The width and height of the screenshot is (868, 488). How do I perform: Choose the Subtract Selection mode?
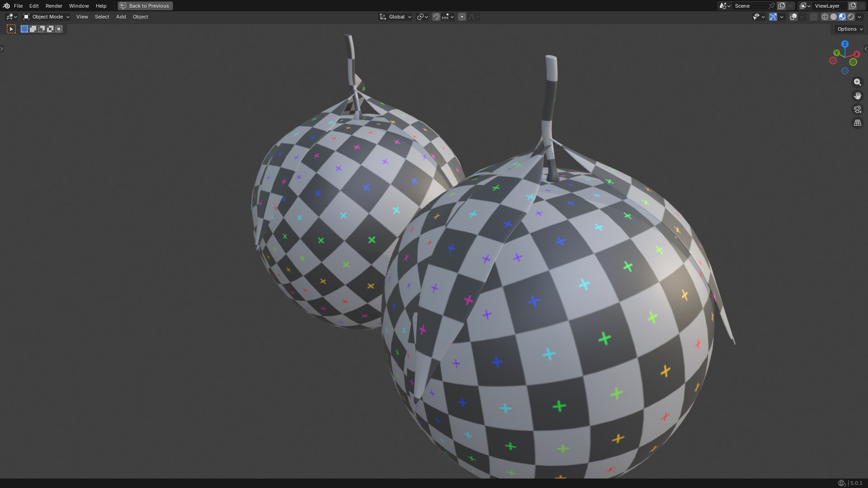42,29
